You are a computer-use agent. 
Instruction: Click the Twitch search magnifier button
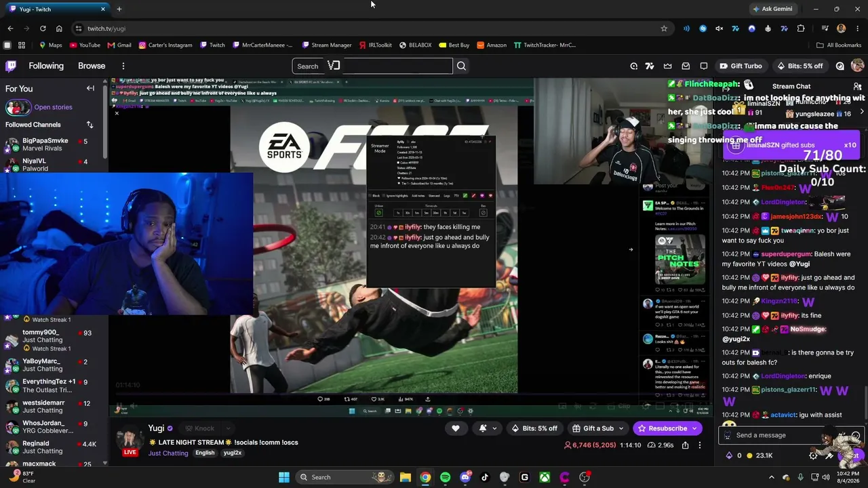click(x=461, y=66)
